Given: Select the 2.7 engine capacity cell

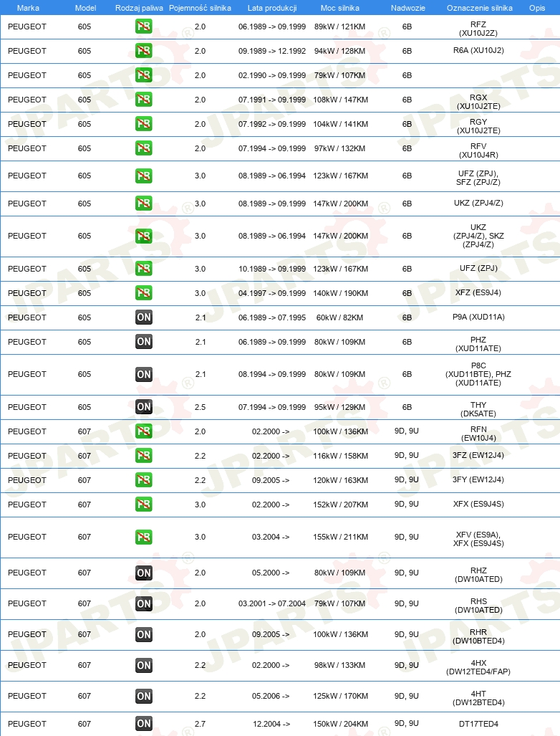Looking at the screenshot, I should (x=201, y=725).
